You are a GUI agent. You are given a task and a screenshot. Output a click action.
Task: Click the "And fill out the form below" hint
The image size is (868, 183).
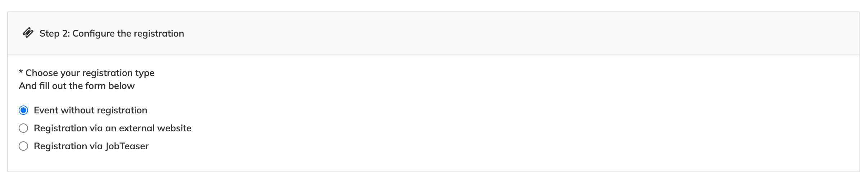pyautogui.click(x=77, y=86)
